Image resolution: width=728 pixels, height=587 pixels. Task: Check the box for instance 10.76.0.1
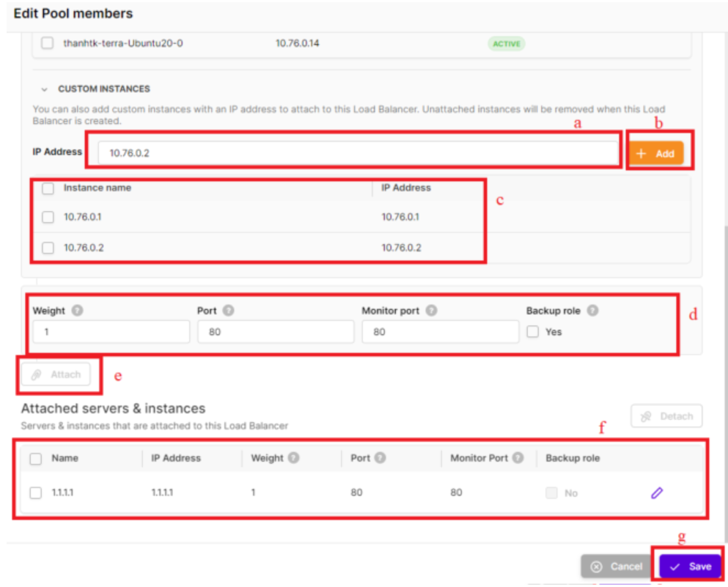tap(48, 217)
